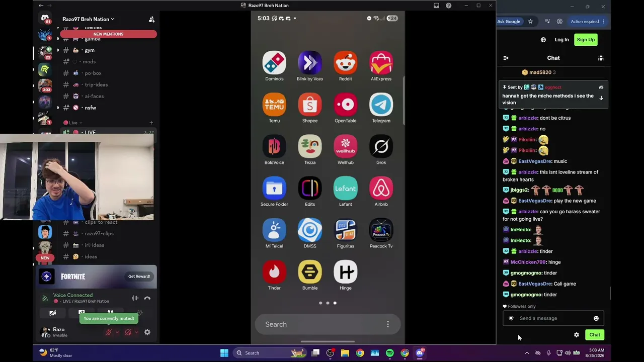Hide the pinned chat message
The width and height of the screenshot is (644, 362).
(601, 87)
